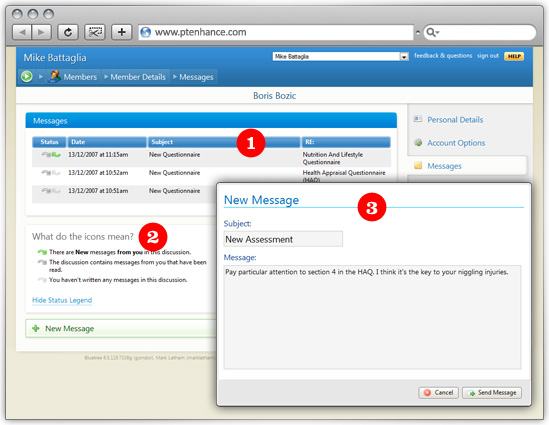Click Nutrition And Lifestyle Questionnaire cell
The image size is (549, 425).
333,158
